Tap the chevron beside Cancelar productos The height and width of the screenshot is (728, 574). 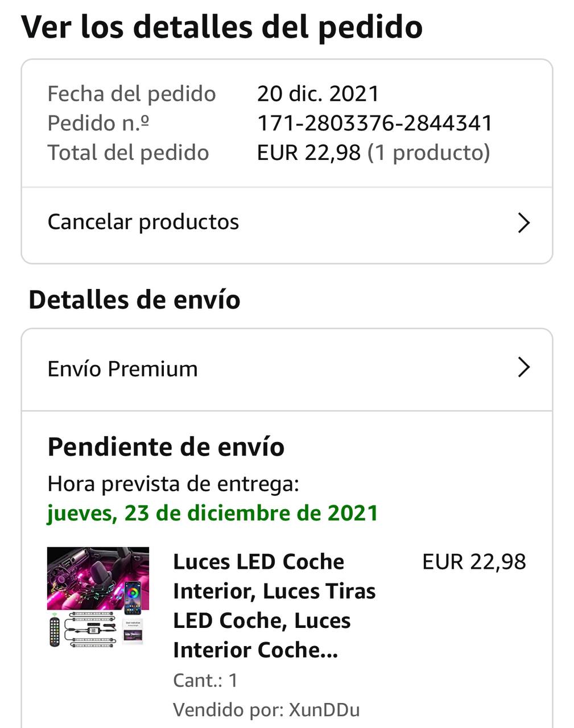(x=524, y=222)
